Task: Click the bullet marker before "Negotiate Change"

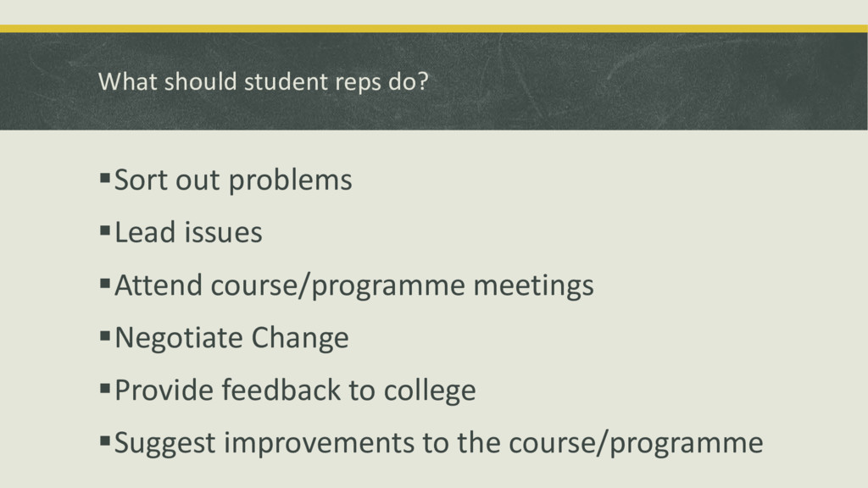Action: pyautogui.click(x=105, y=337)
